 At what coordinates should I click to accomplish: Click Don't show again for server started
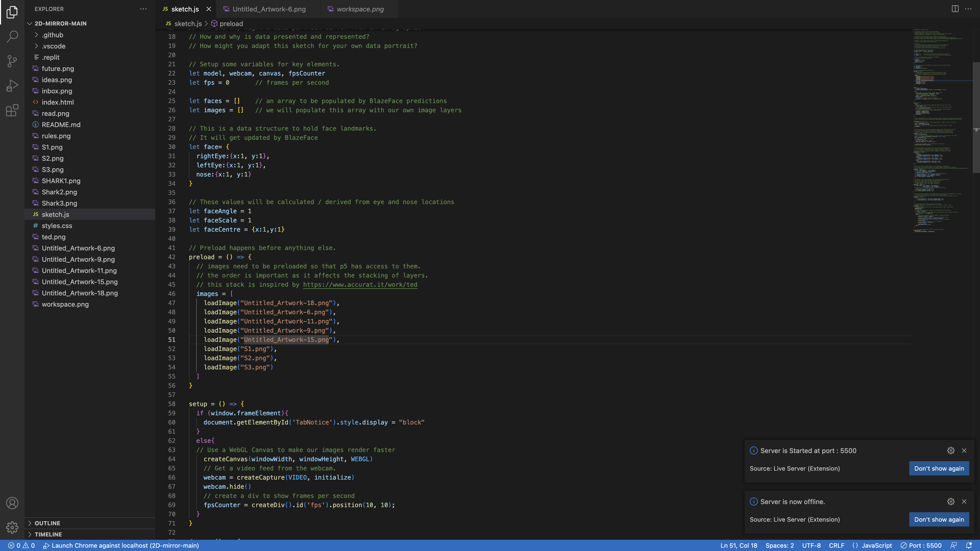[939, 469]
